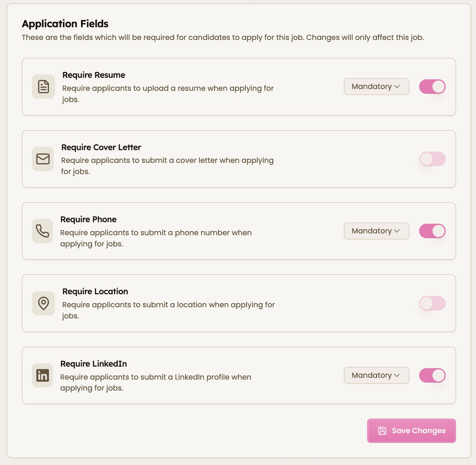Viewport: 476px width, 465px height.
Task: Disable the Require Resume toggle
Action: [432, 87]
